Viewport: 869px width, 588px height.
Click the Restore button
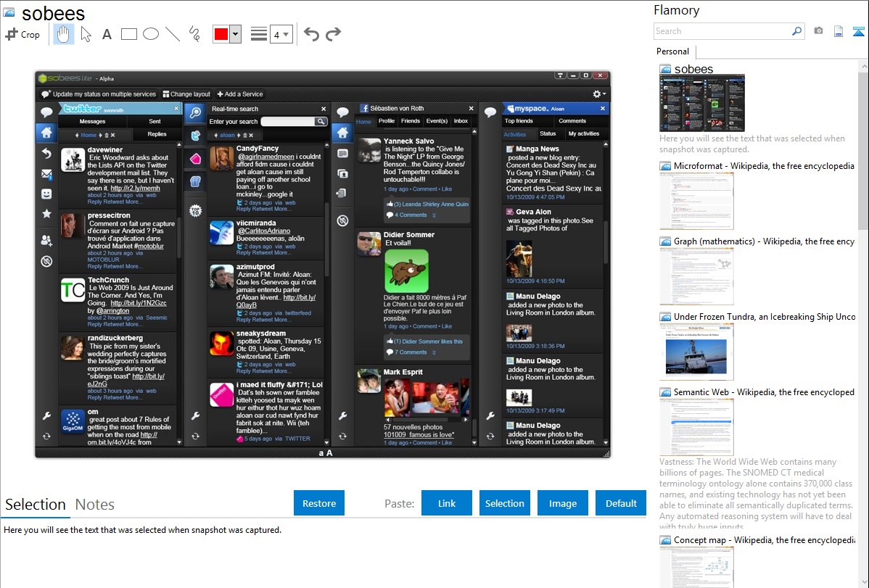319,503
